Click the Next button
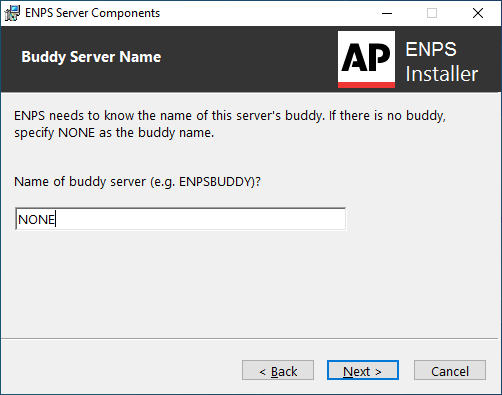Screen dimensions: 502x395 coord(363,370)
